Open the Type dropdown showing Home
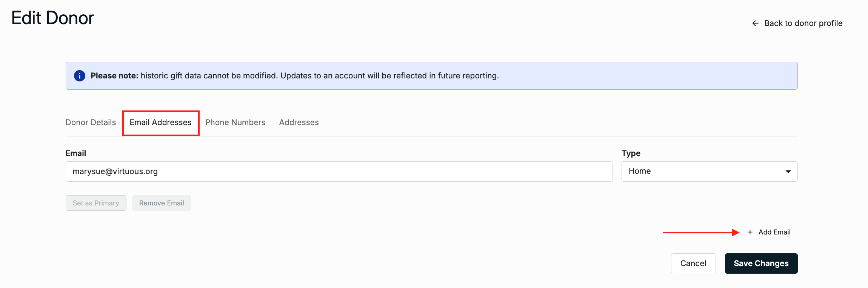The width and height of the screenshot is (868, 288). point(709,172)
